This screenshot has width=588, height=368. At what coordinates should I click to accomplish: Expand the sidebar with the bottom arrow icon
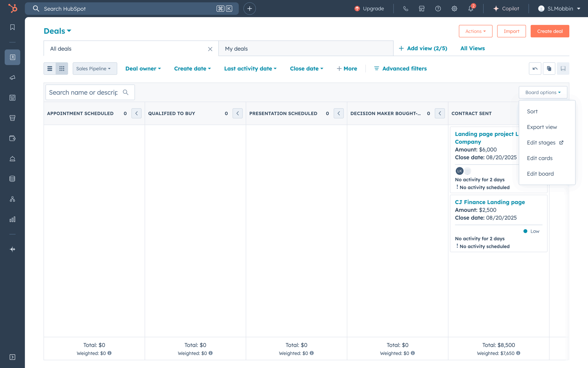coord(12,357)
